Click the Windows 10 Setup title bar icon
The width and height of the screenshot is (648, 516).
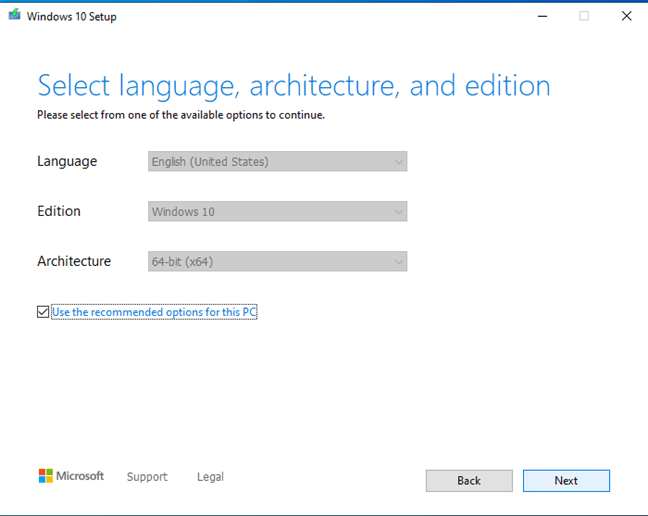click(x=14, y=14)
